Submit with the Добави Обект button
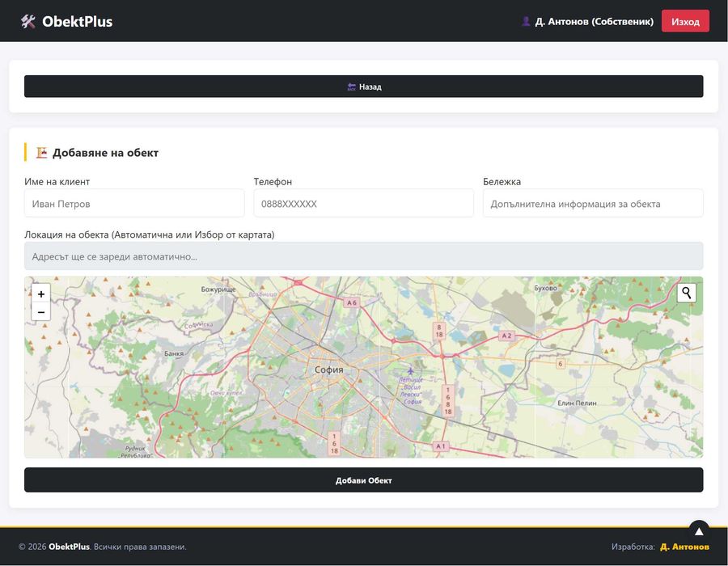The width and height of the screenshot is (728, 566). 363,480
